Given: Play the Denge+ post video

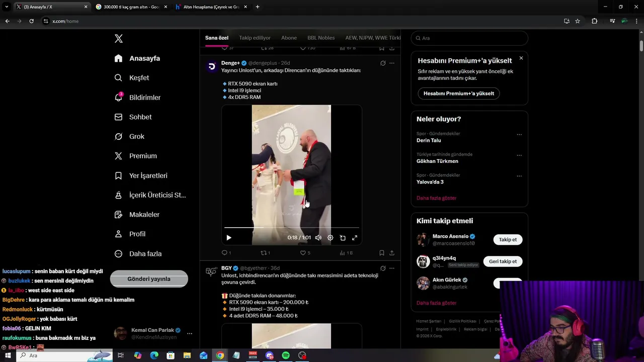Looking at the screenshot, I should [229, 238].
